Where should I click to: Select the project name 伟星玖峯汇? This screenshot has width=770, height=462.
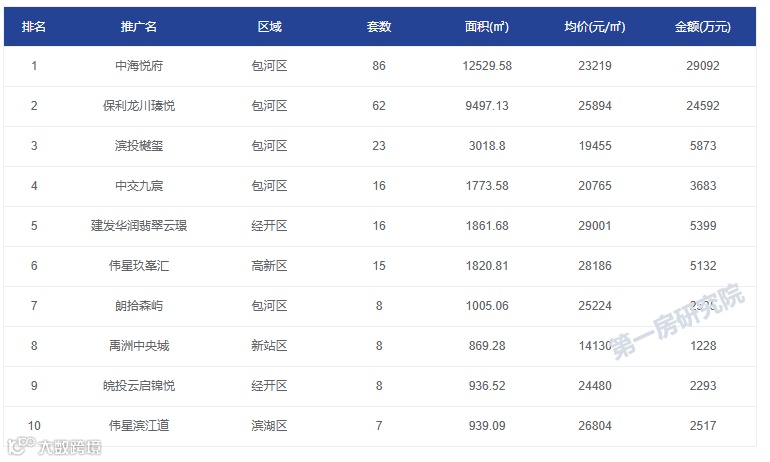point(139,266)
